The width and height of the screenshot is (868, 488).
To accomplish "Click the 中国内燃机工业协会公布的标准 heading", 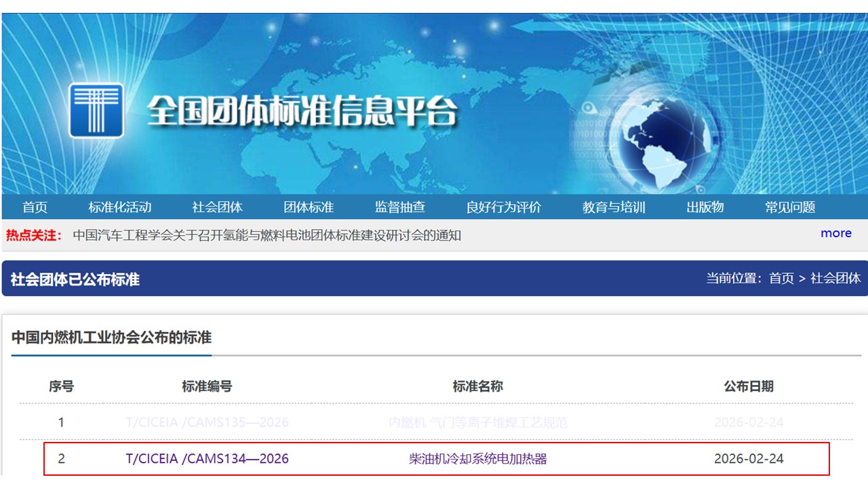I will (111, 337).
